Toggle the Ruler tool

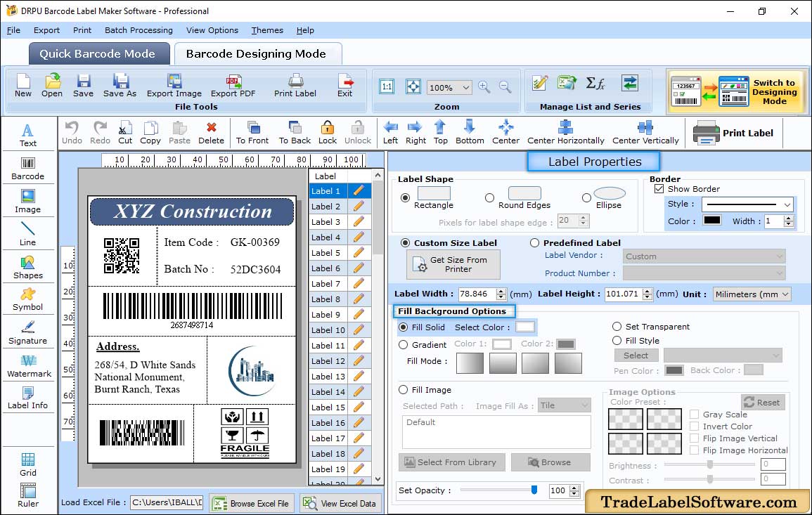coord(28,496)
